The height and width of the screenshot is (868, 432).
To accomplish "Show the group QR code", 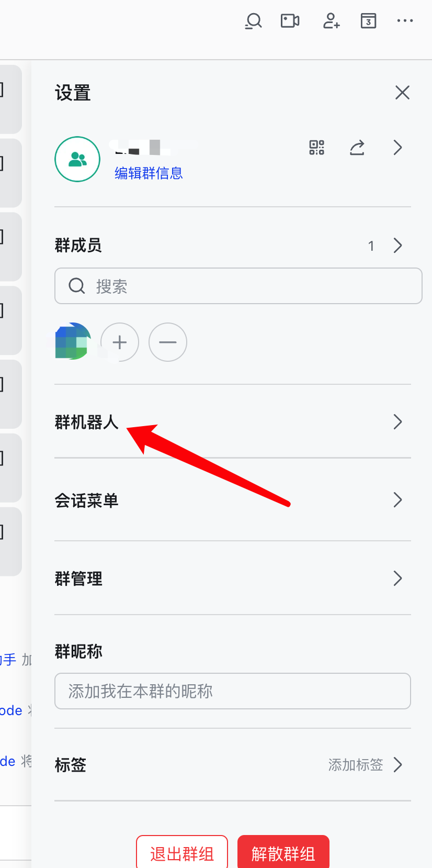I will (x=316, y=148).
